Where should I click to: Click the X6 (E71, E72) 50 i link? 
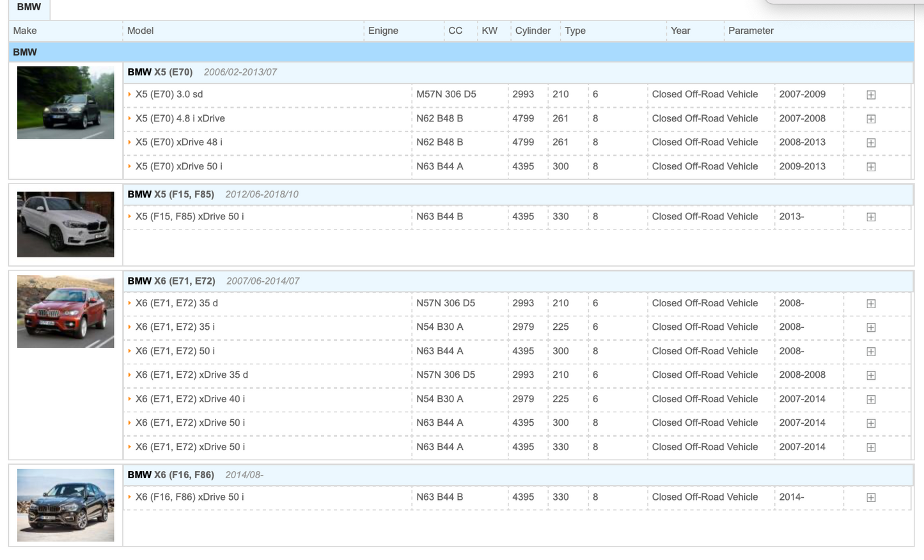click(x=175, y=351)
